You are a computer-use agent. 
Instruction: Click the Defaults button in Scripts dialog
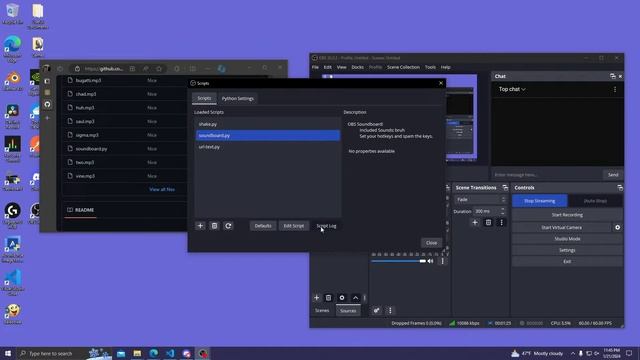coord(263,226)
